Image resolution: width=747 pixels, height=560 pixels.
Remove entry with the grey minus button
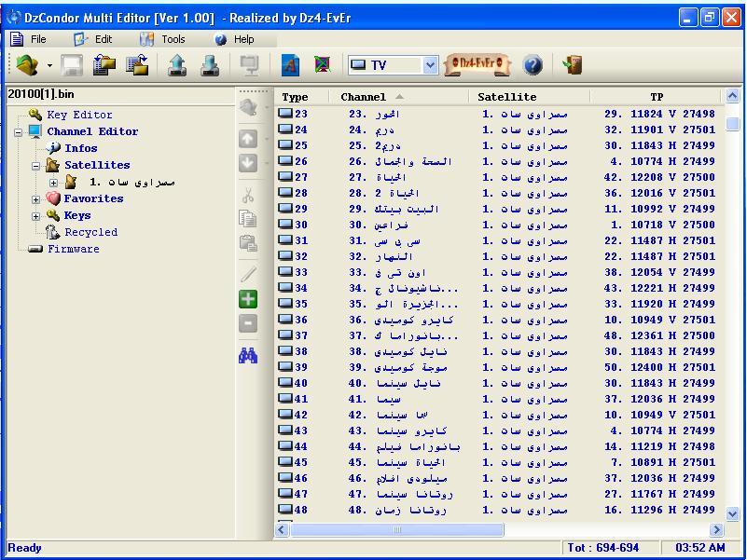tap(248, 324)
